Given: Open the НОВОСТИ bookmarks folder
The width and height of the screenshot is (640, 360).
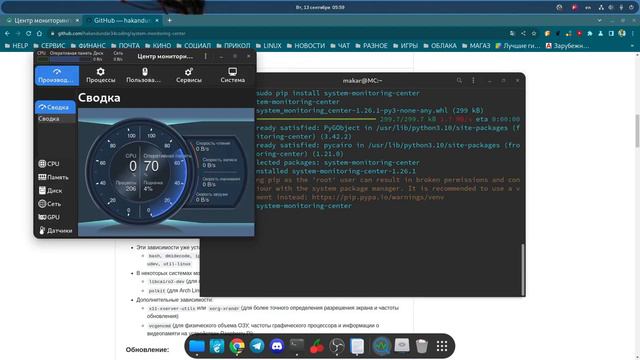Looking at the screenshot, I should point(306,46).
